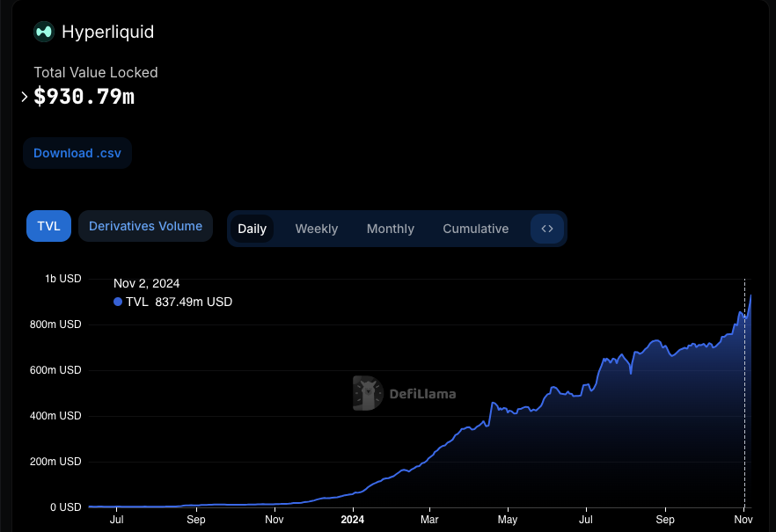Switch to Weekly interval
The width and height of the screenshot is (776, 532).
(317, 229)
